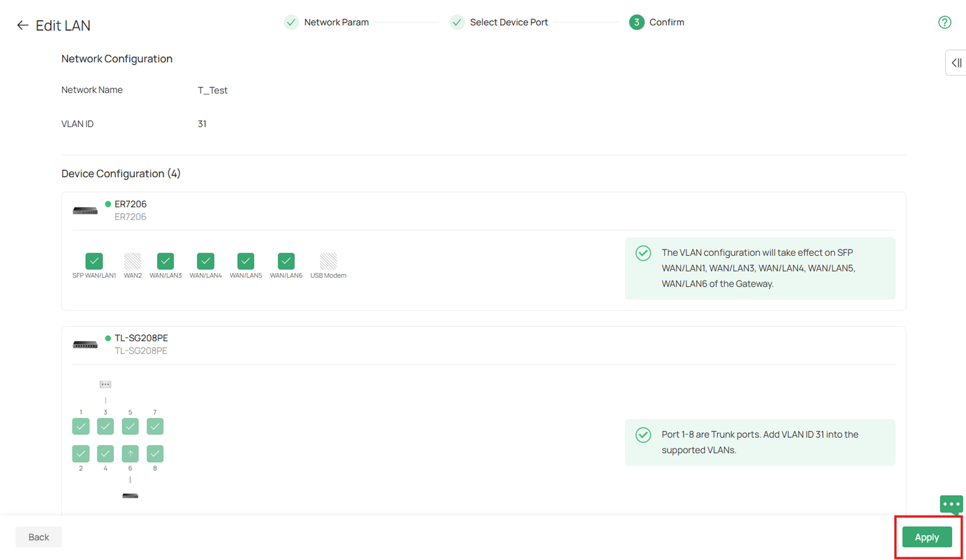Click the Apply button

tap(926, 537)
